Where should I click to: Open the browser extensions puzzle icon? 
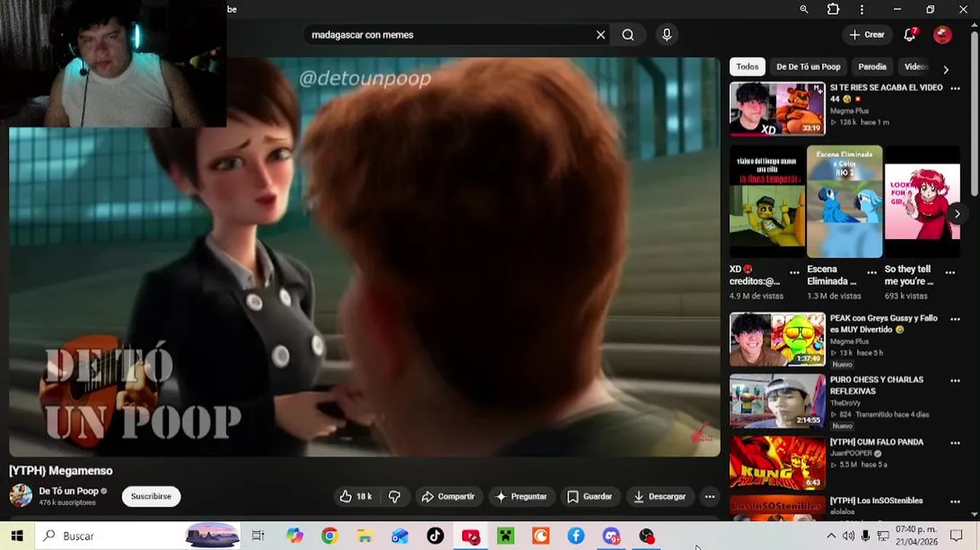point(833,9)
